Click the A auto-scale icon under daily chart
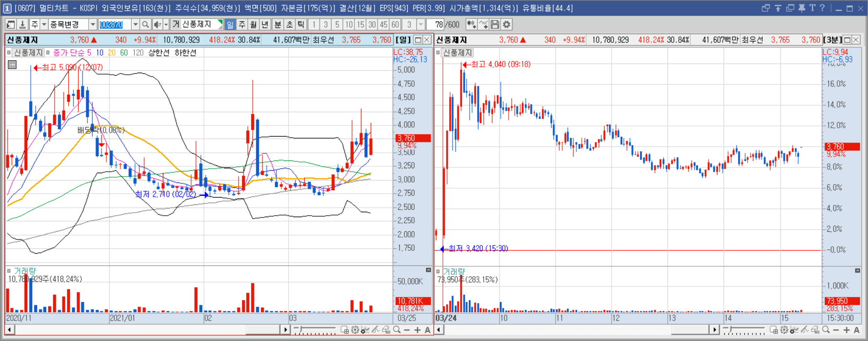The width and height of the screenshot is (868, 341). [428, 330]
